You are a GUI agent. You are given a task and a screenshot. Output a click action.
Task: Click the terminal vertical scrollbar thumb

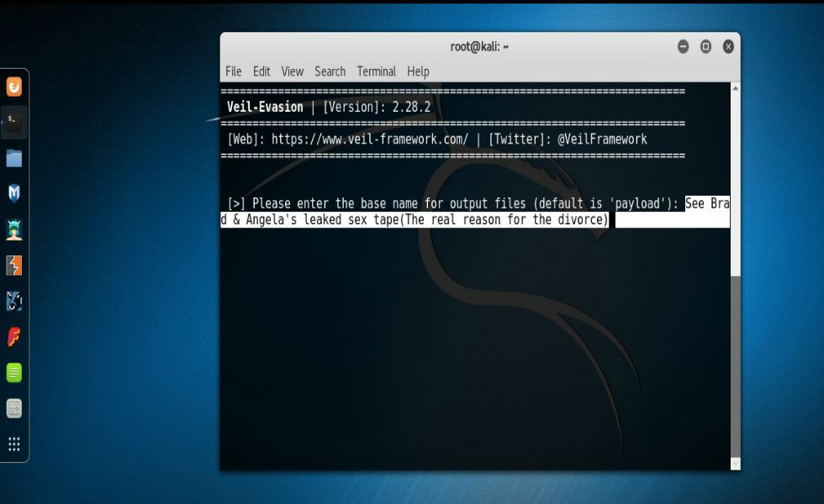coord(736,366)
